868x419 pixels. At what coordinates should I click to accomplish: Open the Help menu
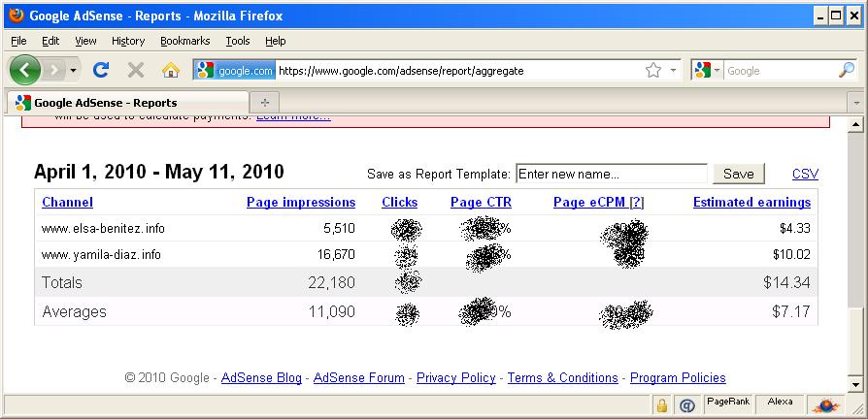click(275, 41)
